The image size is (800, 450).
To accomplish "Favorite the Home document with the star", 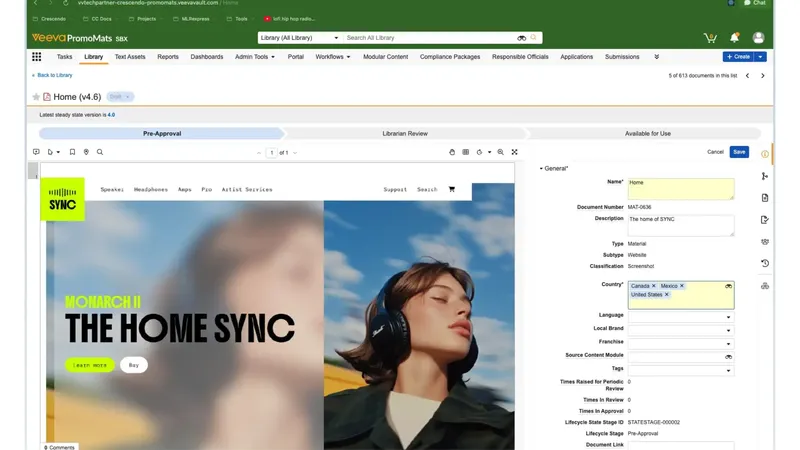I will click(36, 97).
